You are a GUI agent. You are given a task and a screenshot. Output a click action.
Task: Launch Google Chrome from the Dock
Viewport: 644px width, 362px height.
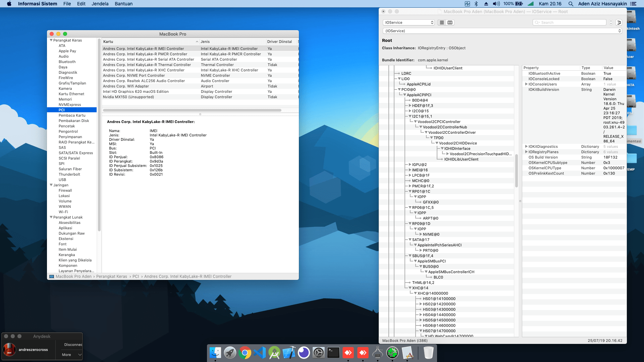pos(245,353)
